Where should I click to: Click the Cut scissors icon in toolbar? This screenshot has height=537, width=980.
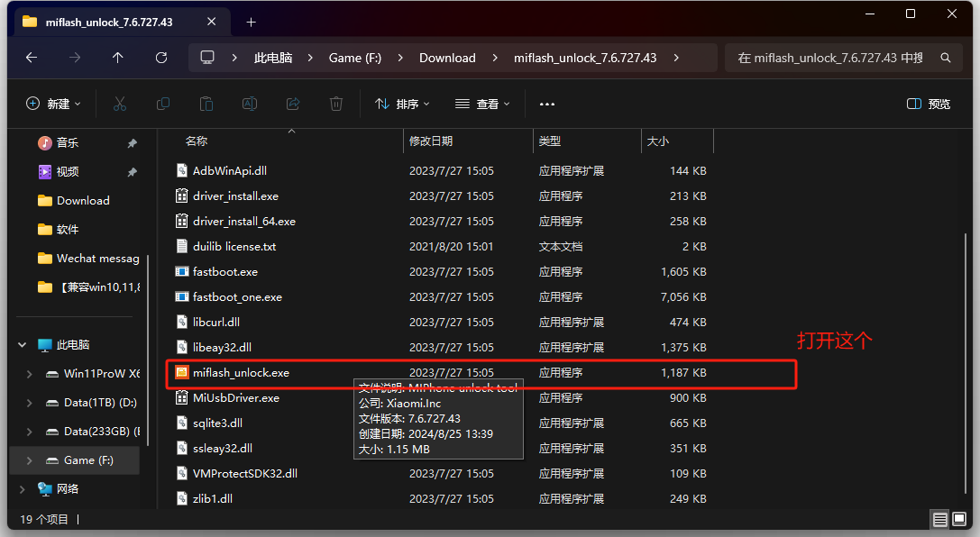click(x=120, y=104)
